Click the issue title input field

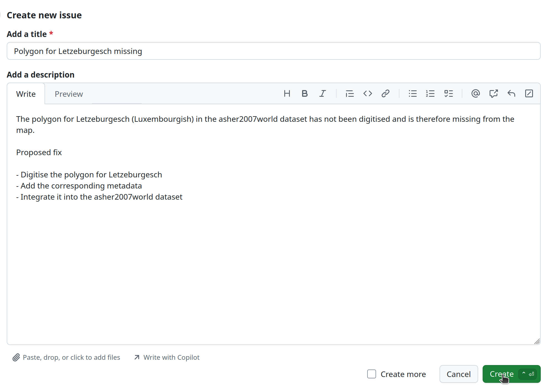click(273, 51)
